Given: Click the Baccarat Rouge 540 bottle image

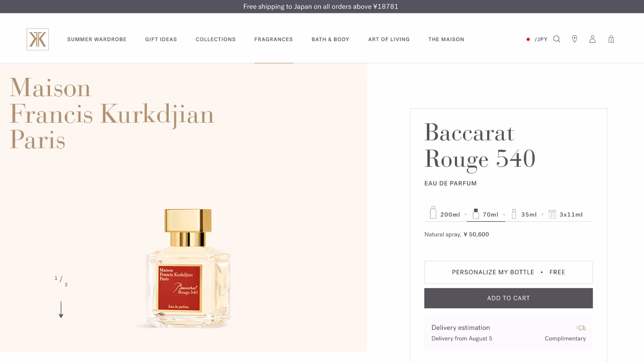Looking at the screenshot, I should pos(188,267).
